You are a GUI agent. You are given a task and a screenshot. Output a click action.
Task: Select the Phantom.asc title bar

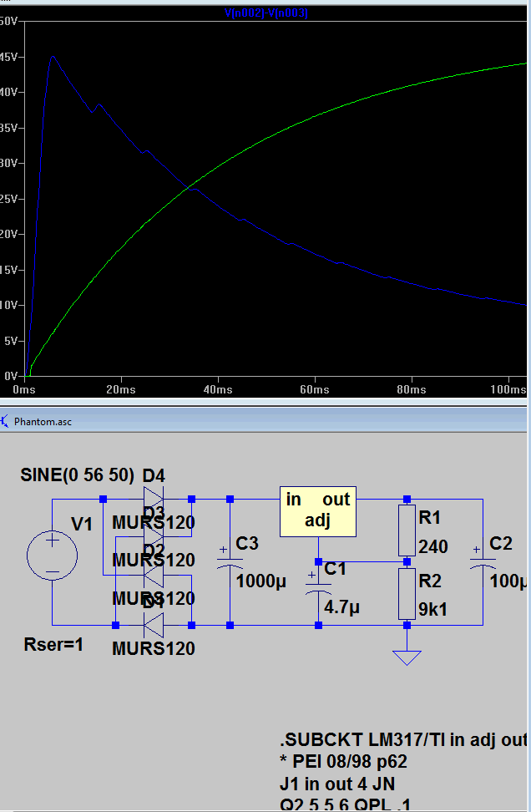click(x=265, y=422)
